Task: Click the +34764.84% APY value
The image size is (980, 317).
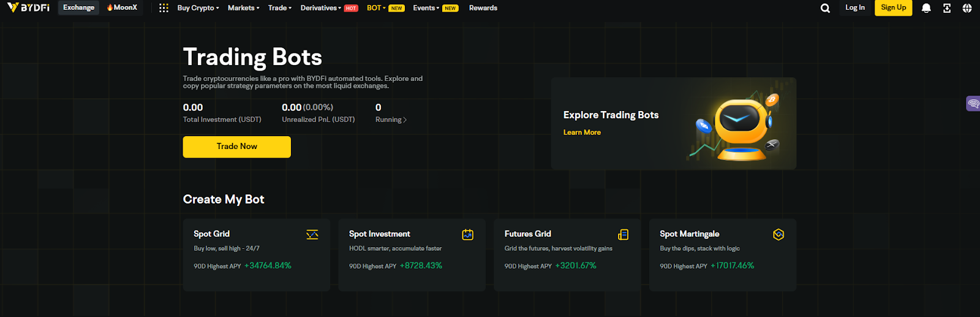Action: click(268, 265)
